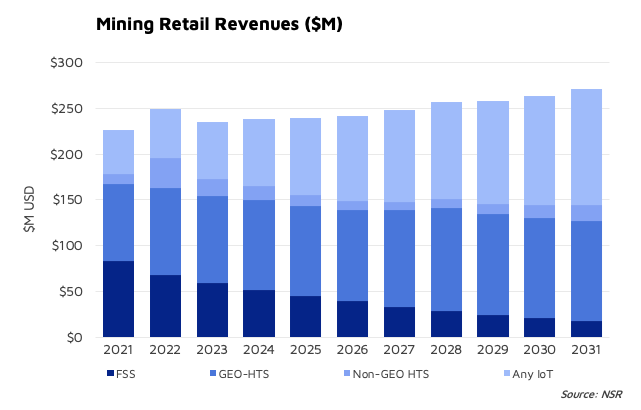The height and width of the screenshot is (410, 641).
Task: Select the 2028 FSS bar segment
Action: [x=446, y=324]
